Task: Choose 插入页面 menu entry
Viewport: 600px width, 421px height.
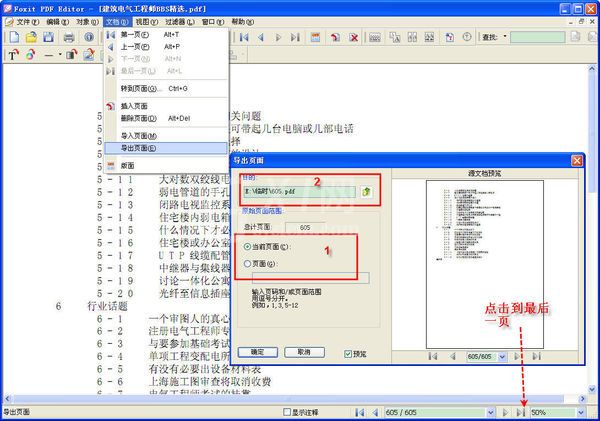Action: (x=166, y=106)
